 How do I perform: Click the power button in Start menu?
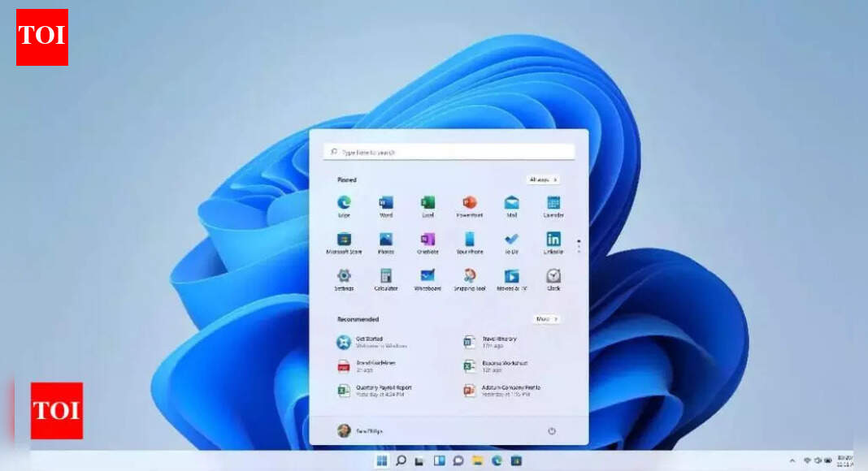551,430
